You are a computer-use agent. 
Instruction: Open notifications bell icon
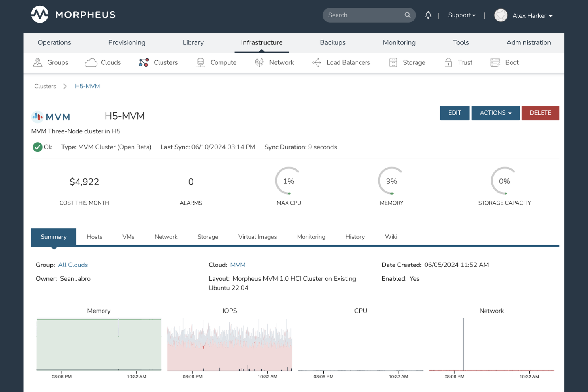[x=428, y=15]
